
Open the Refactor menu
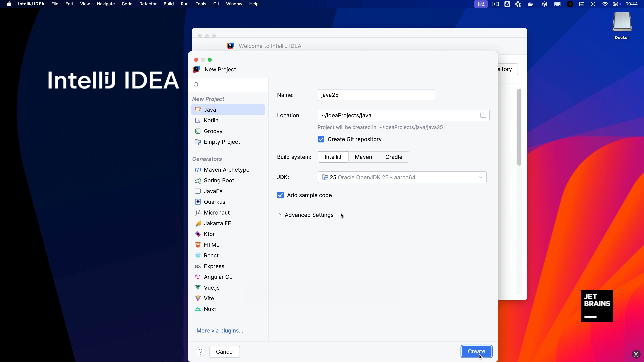point(148,4)
